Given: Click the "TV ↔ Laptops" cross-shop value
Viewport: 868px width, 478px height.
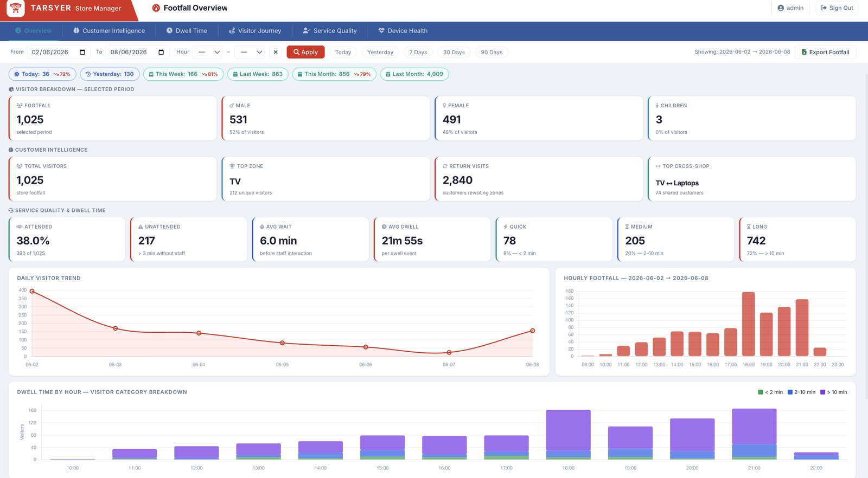Looking at the screenshot, I should (677, 183).
